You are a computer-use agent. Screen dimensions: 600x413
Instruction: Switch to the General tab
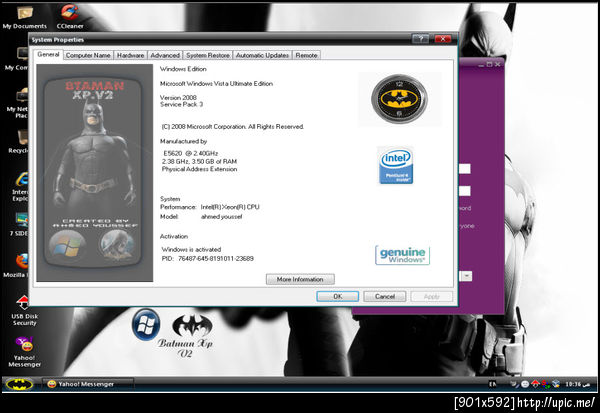click(x=48, y=55)
